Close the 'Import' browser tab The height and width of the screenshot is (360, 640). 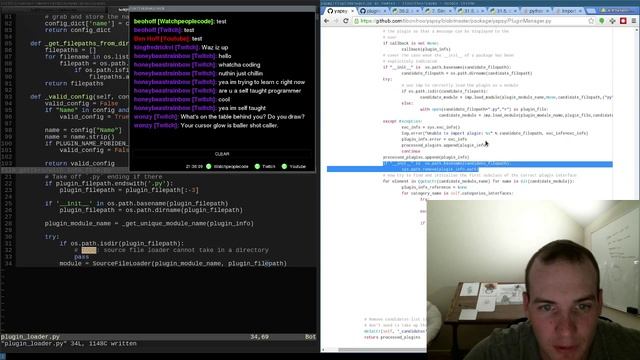580,11
